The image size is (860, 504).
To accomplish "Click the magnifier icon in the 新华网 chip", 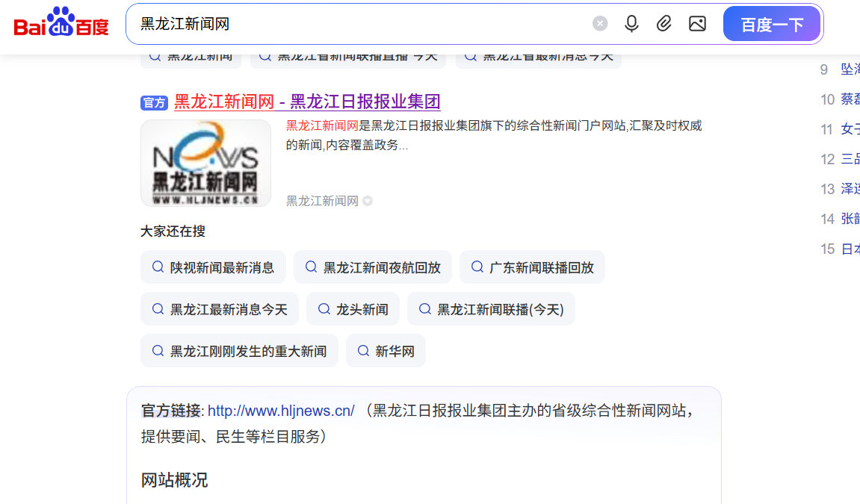I will (x=363, y=351).
